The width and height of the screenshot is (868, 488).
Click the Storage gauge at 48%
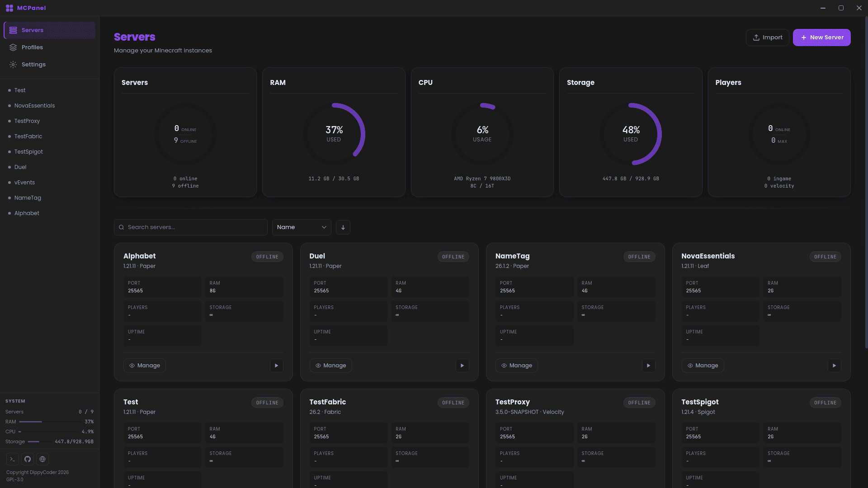point(631,134)
